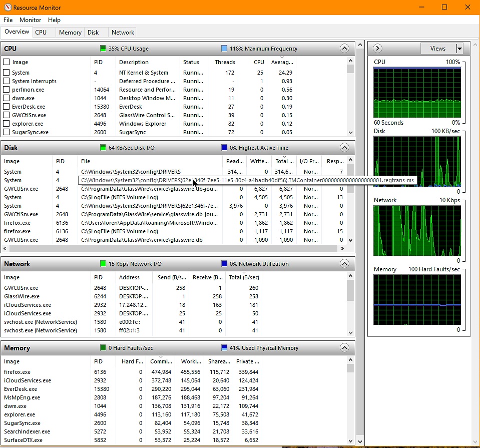Collapse the Network section
The width and height of the screenshot is (480, 448).
(x=344, y=264)
